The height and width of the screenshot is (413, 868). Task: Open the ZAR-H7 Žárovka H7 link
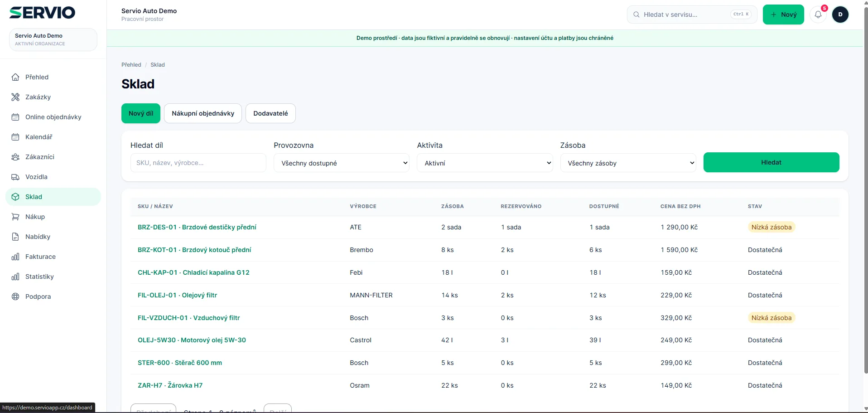tap(170, 385)
